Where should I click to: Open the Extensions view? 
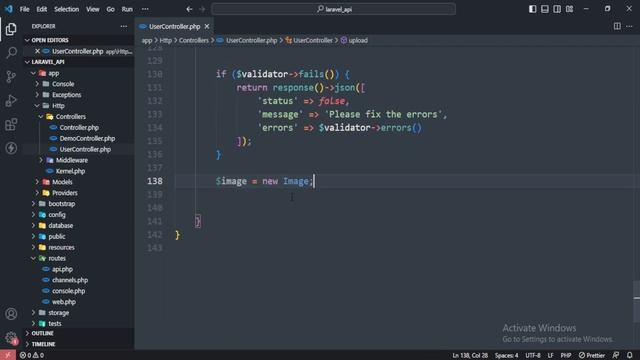11,124
